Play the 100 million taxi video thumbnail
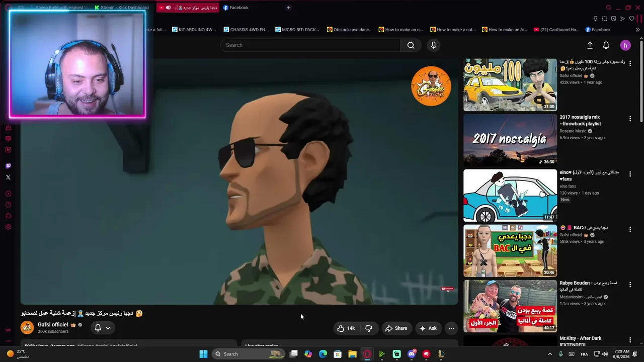 point(510,85)
